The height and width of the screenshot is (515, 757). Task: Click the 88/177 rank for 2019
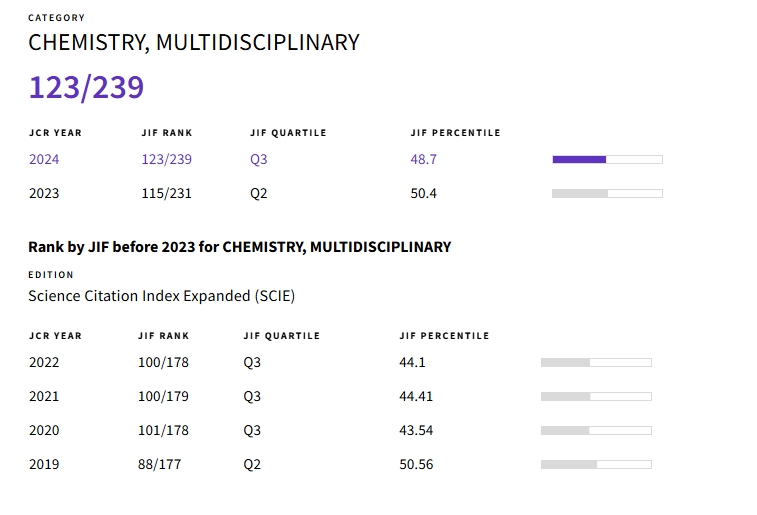pos(159,464)
